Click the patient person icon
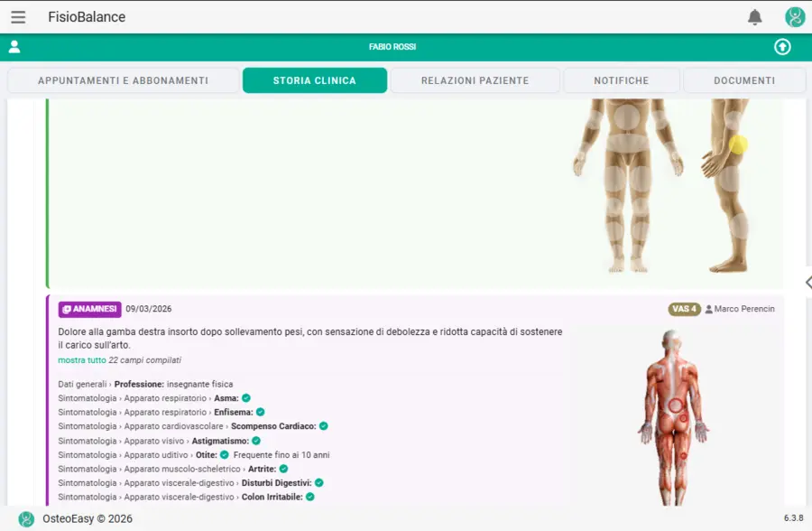 click(x=14, y=47)
